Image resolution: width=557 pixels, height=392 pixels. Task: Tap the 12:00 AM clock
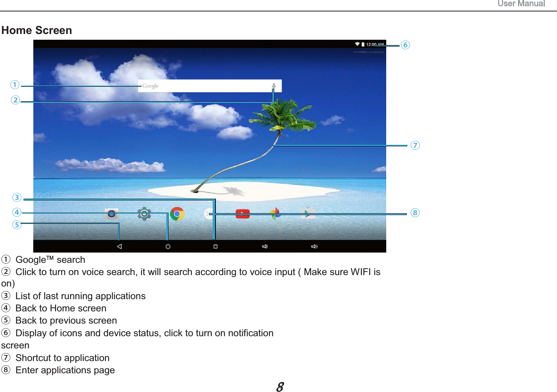(x=375, y=44)
